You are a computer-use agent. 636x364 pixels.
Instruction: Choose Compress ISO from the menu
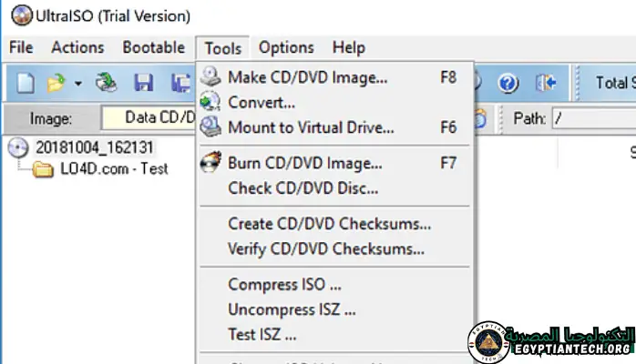[284, 285]
